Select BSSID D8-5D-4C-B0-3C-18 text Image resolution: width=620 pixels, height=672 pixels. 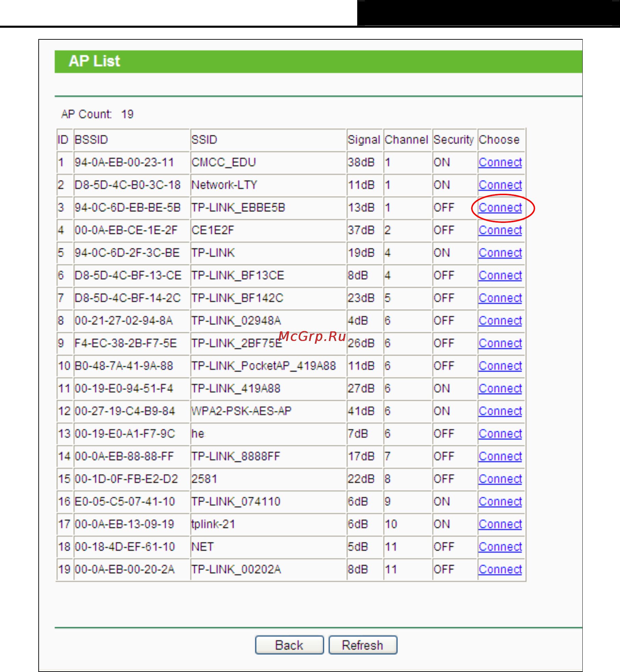[128, 185]
